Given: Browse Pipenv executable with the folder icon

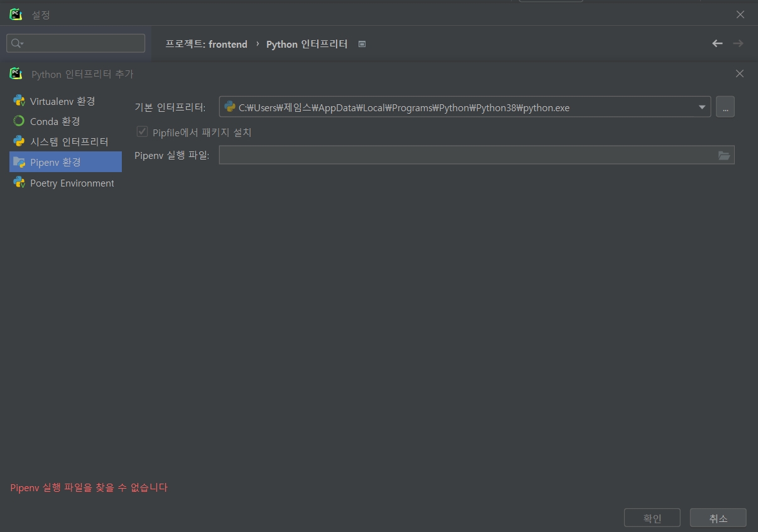Looking at the screenshot, I should point(724,155).
